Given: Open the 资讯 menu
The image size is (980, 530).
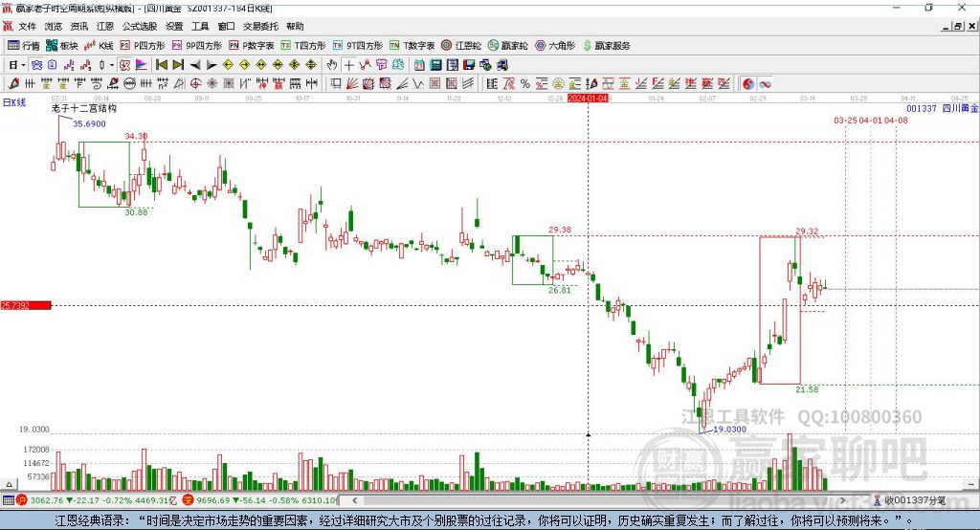Looking at the screenshot, I should coord(79,26).
